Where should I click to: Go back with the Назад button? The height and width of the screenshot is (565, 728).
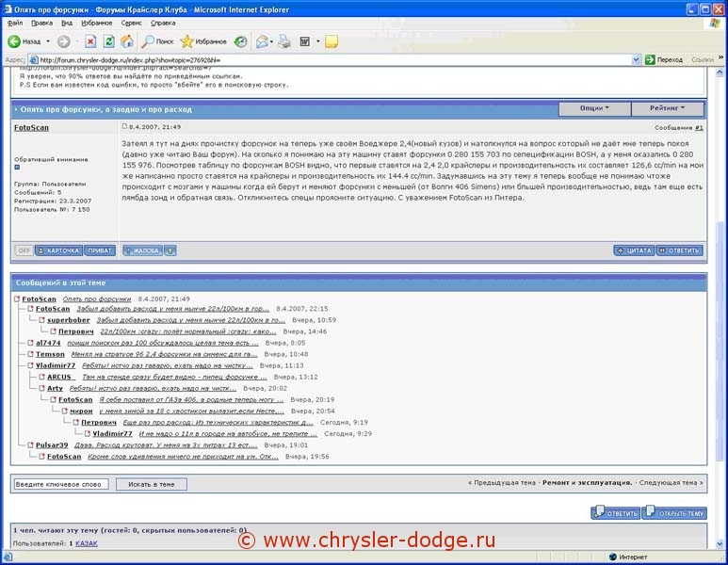[x=24, y=41]
